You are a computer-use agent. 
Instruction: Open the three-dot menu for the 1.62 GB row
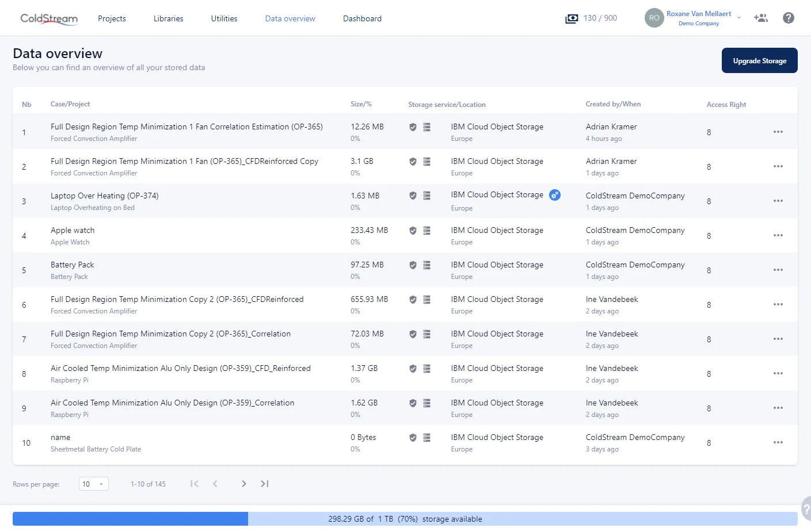[778, 408]
